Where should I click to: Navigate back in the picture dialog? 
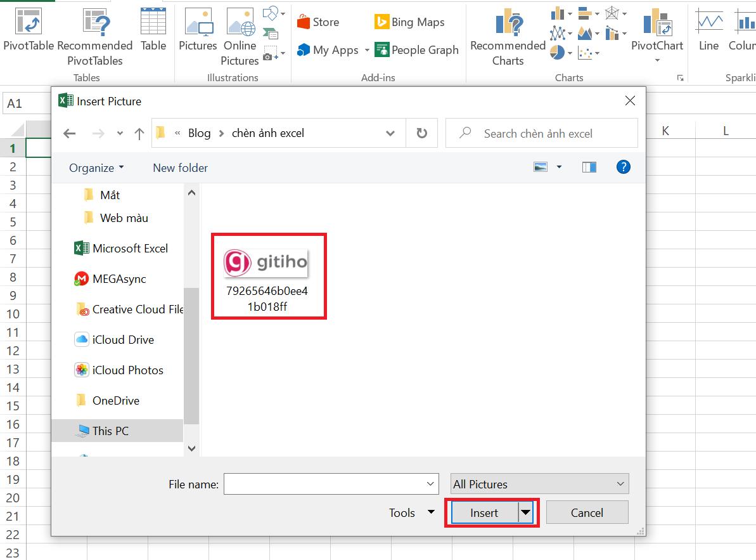click(69, 133)
